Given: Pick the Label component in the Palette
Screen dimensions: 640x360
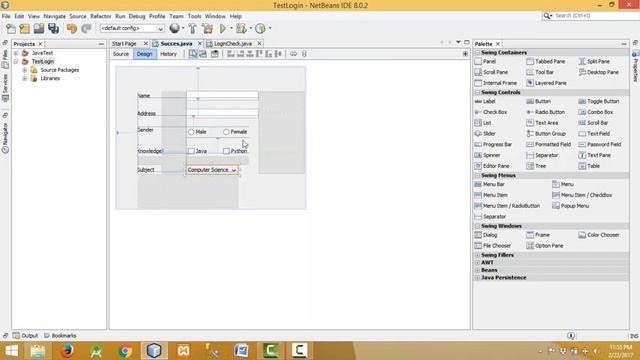Looking at the screenshot, I should point(485,101).
